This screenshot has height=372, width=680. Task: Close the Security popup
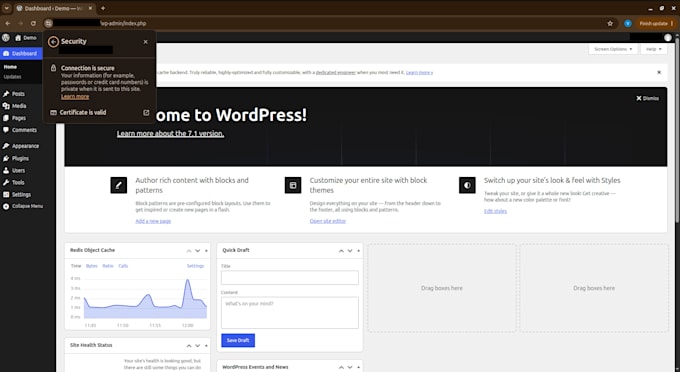pos(146,42)
